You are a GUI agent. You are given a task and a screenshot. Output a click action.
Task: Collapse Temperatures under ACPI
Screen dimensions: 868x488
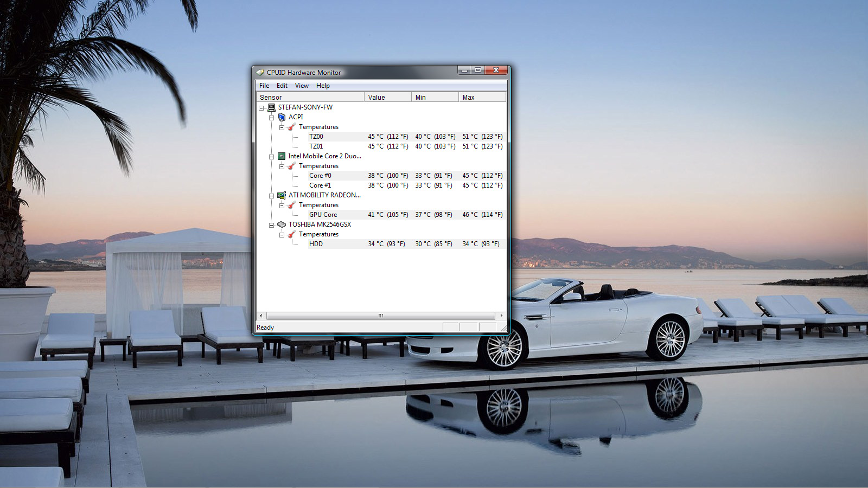pos(282,127)
